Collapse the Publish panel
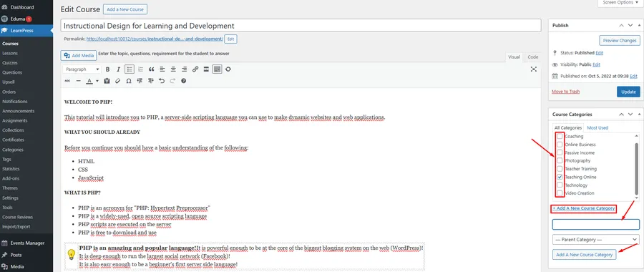Screen dimensions: 644x272 click(x=639, y=26)
